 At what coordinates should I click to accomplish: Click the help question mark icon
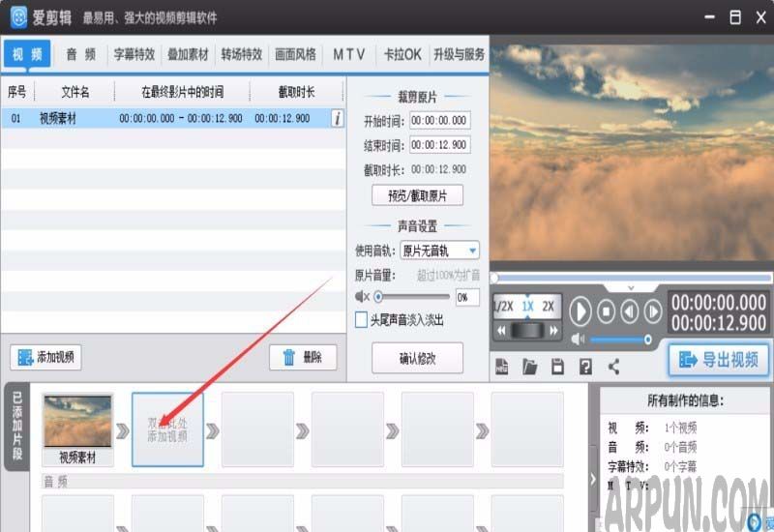tap(585, 367)
